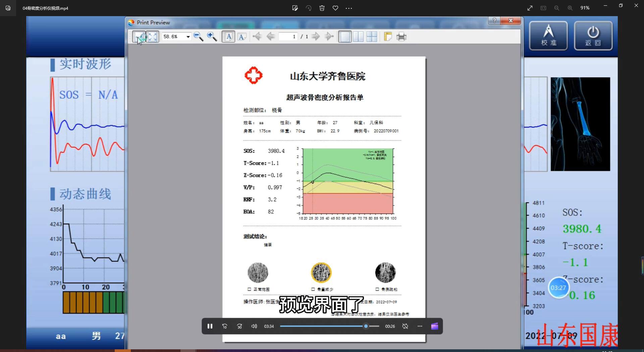The image size is (644, 352).
Task: Select four-page grid view layout
Action: tap(372, 37)
